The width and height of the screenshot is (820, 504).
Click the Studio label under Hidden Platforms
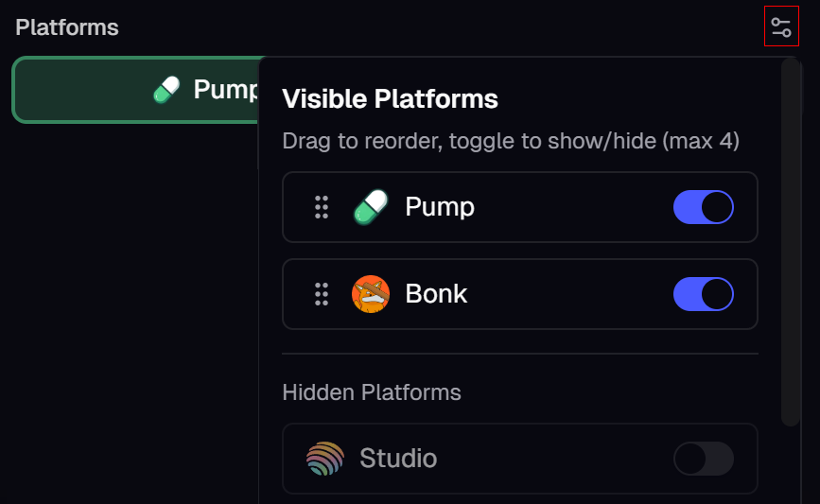398,460
